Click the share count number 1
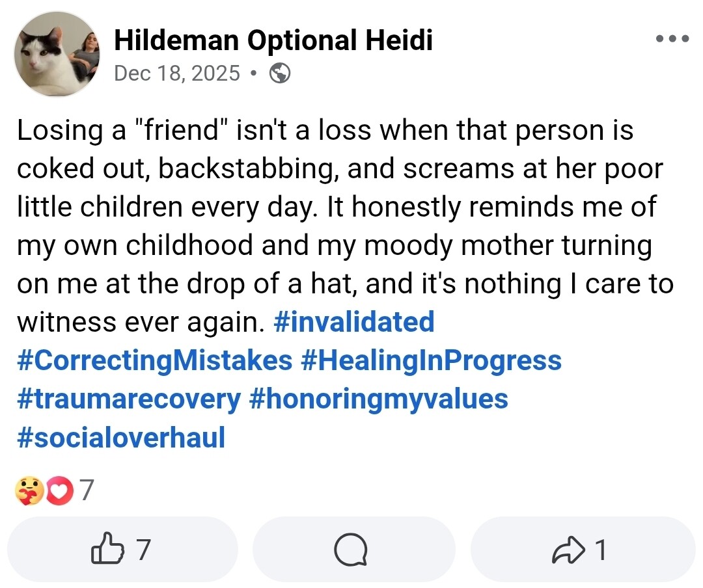The height and width of the screenshot is (588, 703). pos(601,550)
